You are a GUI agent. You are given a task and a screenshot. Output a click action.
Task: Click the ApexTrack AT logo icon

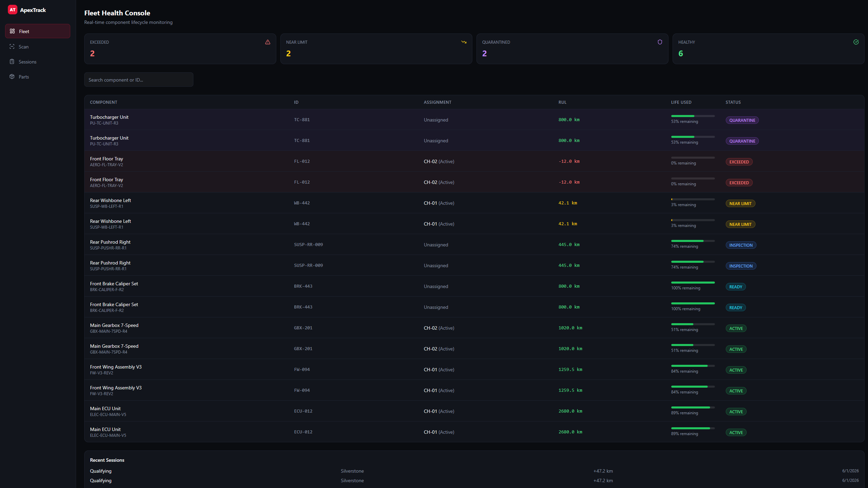[x=13, y=10]
